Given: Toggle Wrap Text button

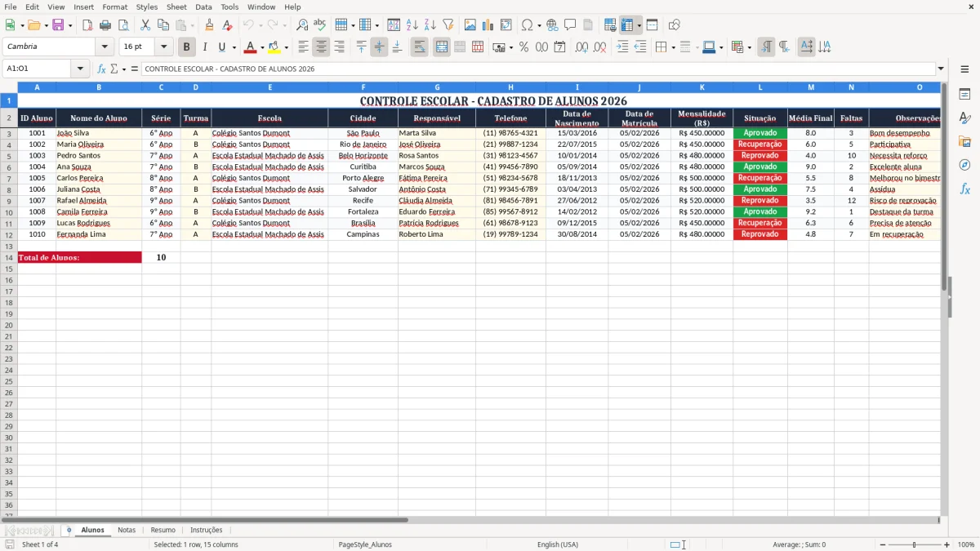Looking at the screenshot, I should pyautogui.click(x=419, y=47).
